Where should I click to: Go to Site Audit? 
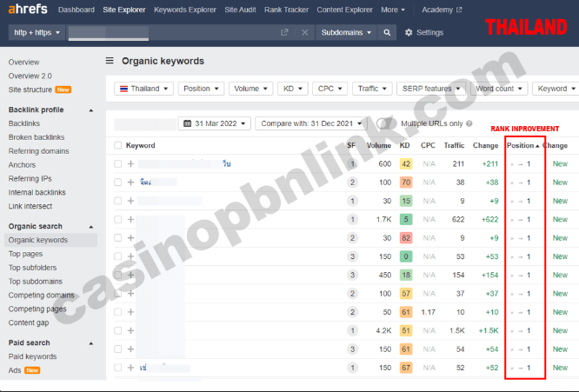tap(240, 10)
